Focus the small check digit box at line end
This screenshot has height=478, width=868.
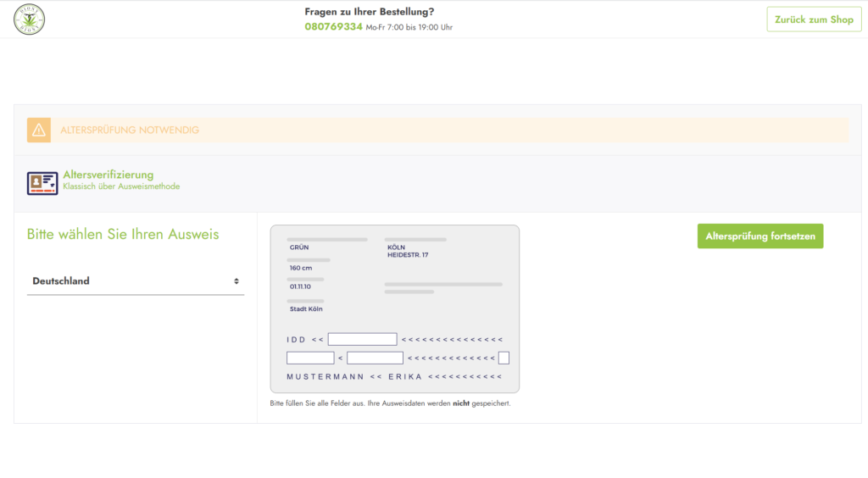pyautogui.click(x=504, y=358)
